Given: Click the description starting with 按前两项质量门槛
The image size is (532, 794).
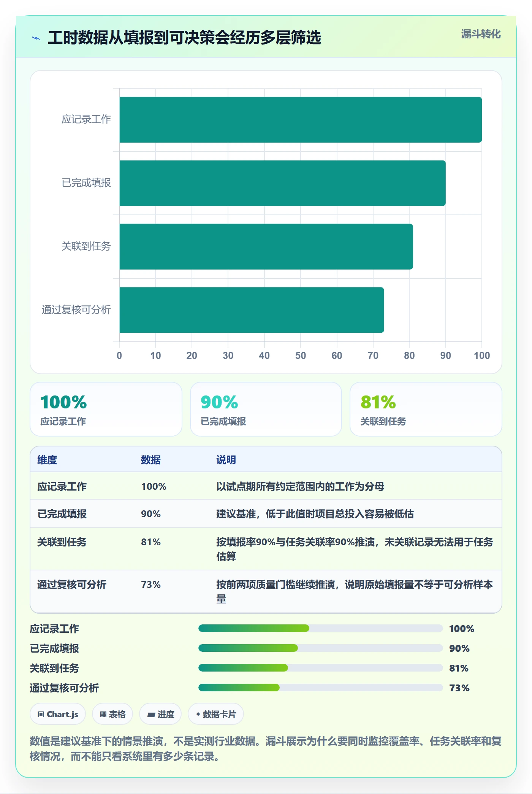Looking at the screenshot, I should (x=355, y=591).
